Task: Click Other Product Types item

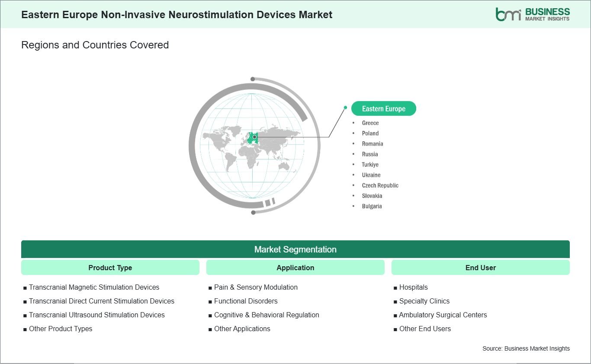Action: (61, 329)
